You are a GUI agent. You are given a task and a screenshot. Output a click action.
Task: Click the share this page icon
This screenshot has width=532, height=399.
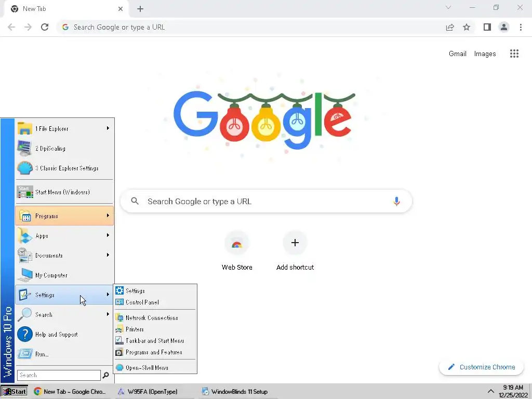click(450, 27)
